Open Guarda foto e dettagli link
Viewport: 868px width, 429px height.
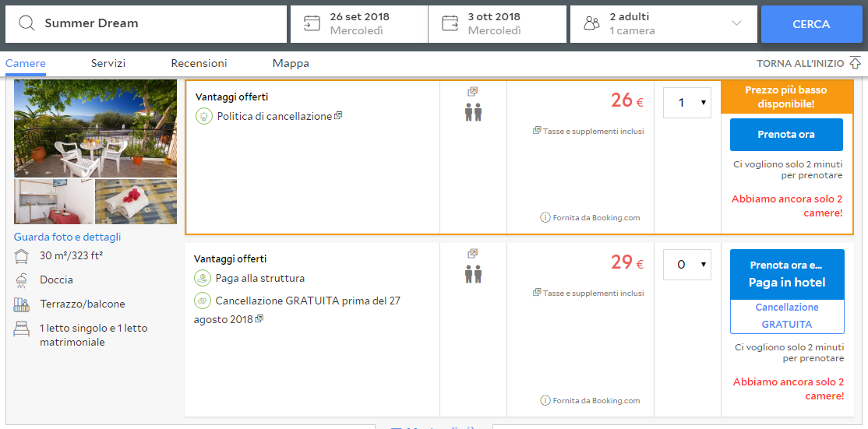pos(68,237)
